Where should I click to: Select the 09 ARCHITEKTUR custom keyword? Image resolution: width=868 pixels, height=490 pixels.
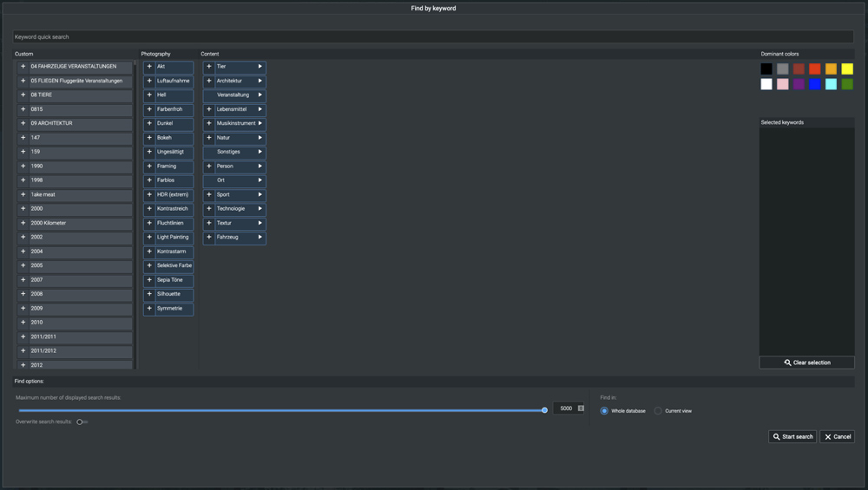point(80,123)
